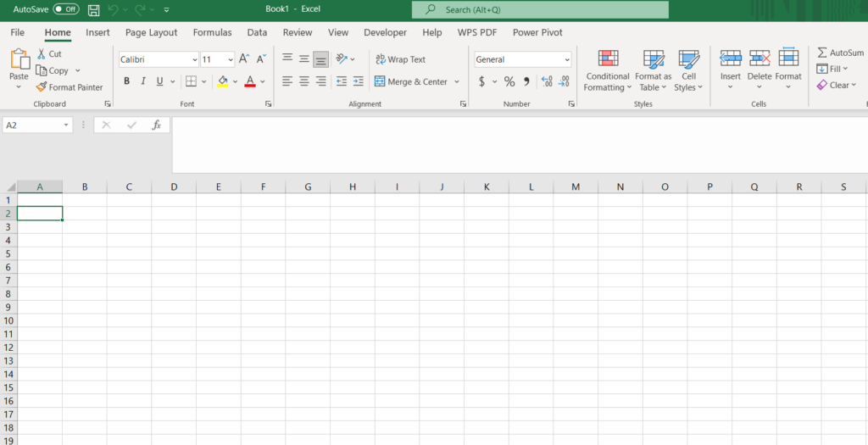Screen dimensions: 868x445
Task: Click the Increase Font Size icon
Action: [x=244, y=59]
